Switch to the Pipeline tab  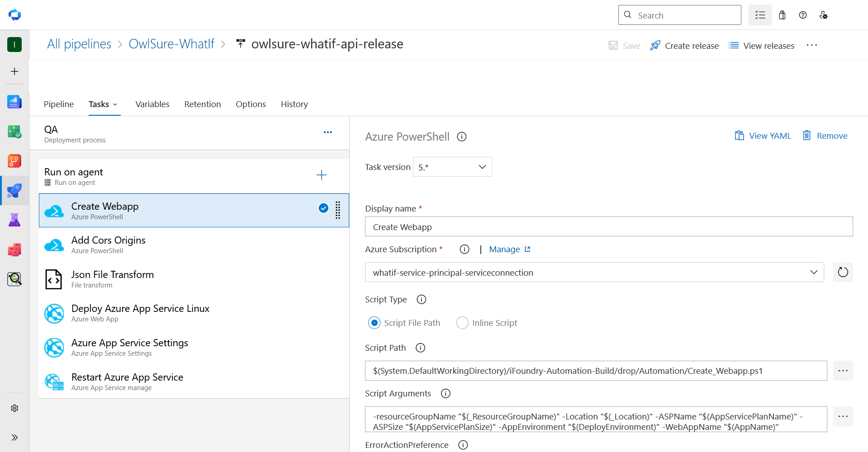click(x=59, y=104)
